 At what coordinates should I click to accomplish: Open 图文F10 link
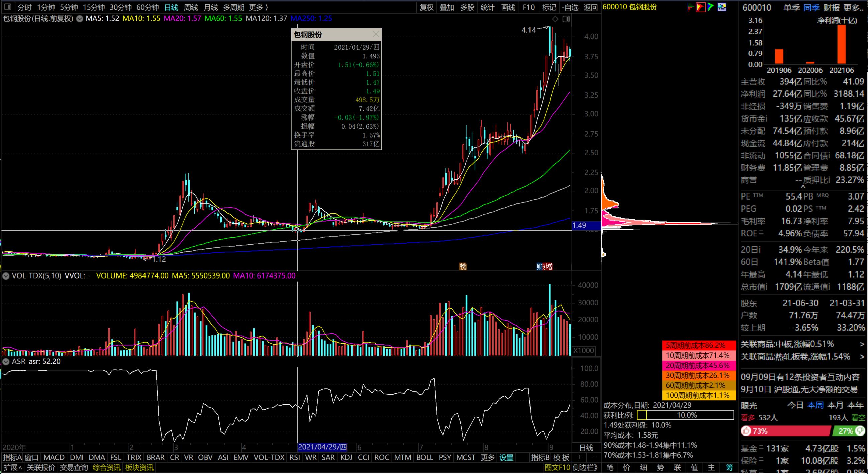point(557,468)
